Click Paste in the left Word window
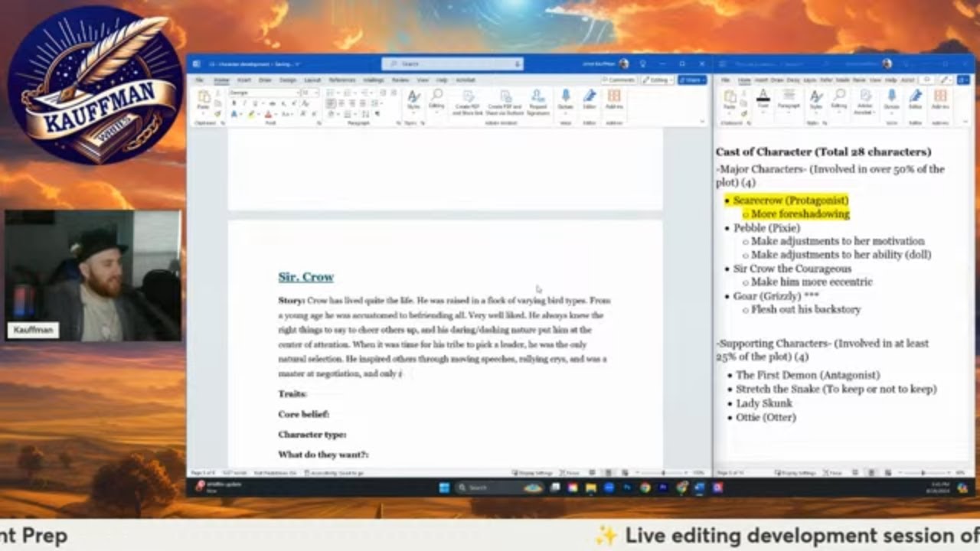Image resolution: width=980 pixels, height=551 pixels. 203,100
